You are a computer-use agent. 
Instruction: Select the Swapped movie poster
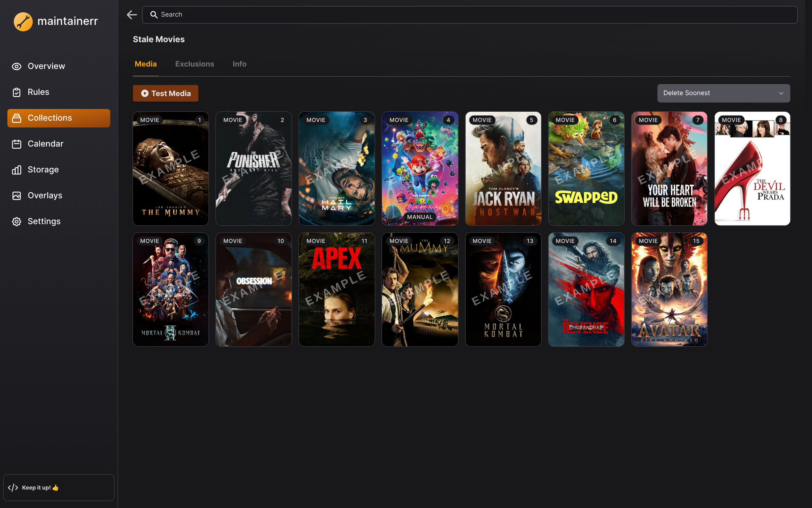[x=586, y=168]
